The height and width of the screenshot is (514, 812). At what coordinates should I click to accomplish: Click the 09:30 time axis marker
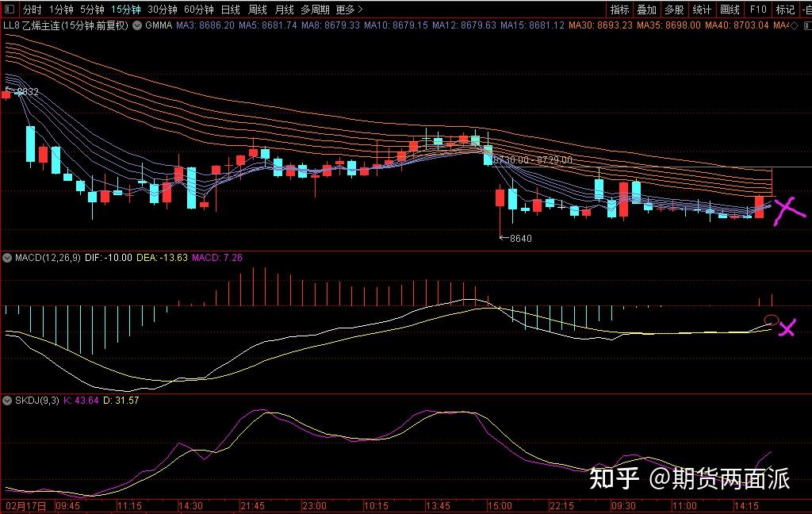coord(623,506)
